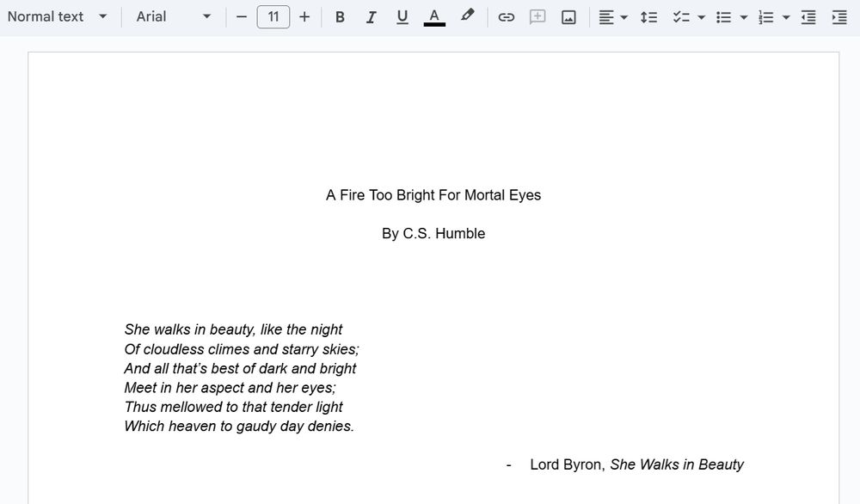Decrease indent with the outdent icon
This screenshot has height=504, width=860.
coord(808,17)
